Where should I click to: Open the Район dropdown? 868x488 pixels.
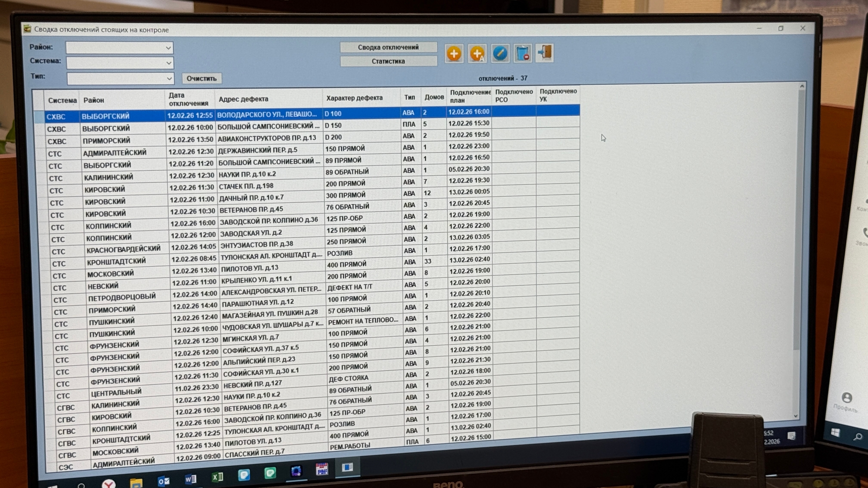168,48
